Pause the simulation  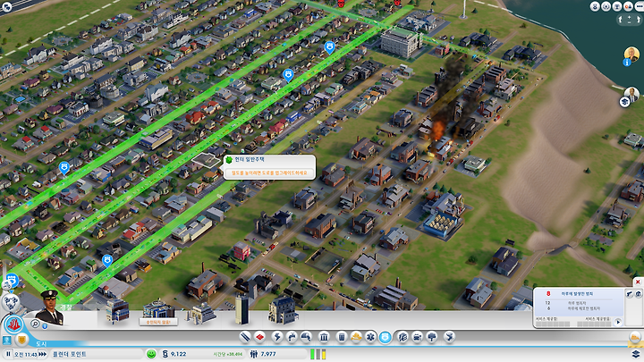(x=8, y=354)
